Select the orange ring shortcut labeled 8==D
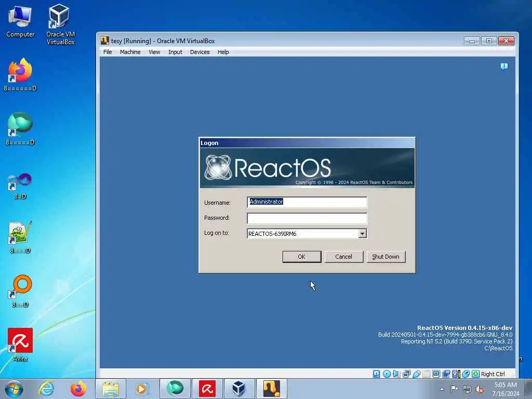The height and width of the screenshot is (399, 532). pyautogui.click(x=20, y=291)
